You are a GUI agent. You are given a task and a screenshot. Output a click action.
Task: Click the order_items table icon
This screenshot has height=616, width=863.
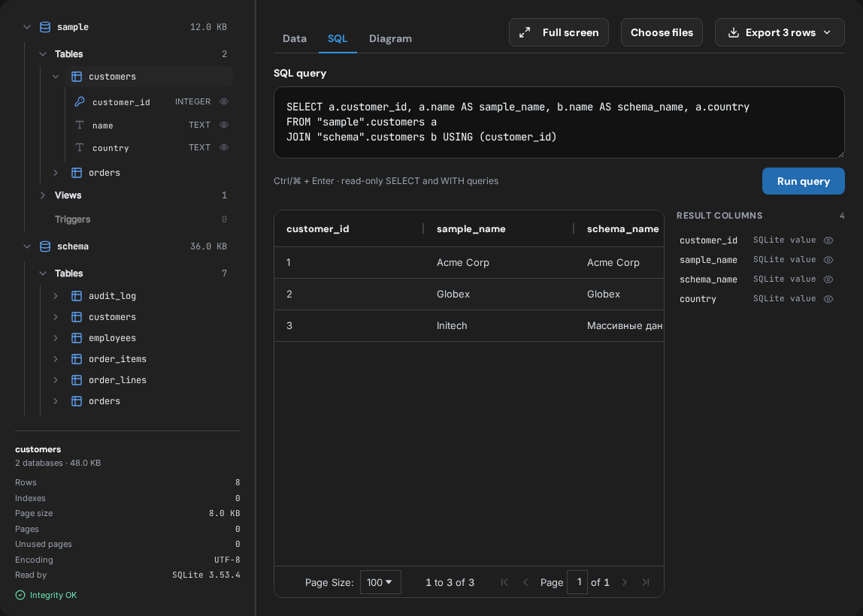pos(77,359)
